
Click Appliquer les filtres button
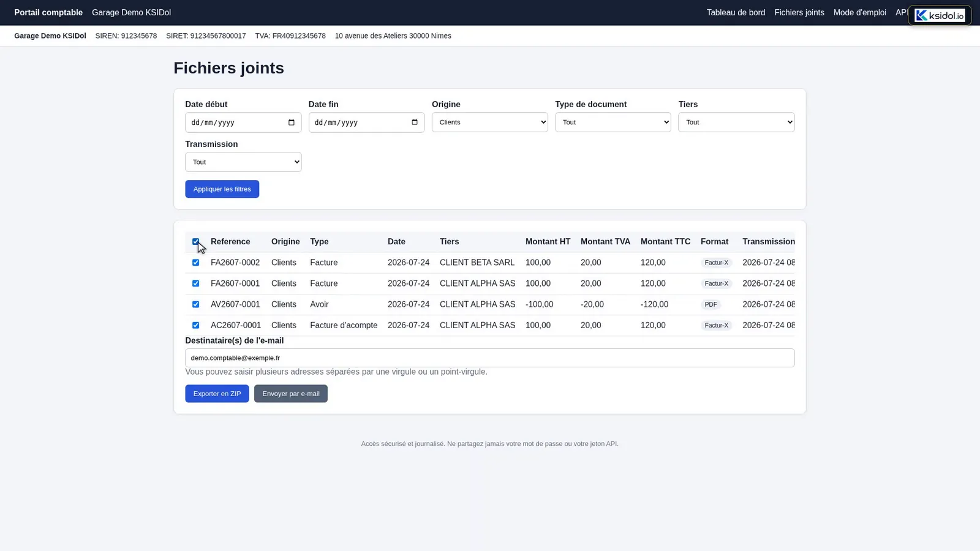tap(222, 189)
